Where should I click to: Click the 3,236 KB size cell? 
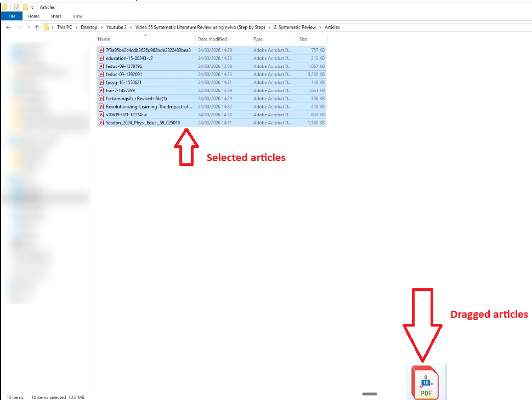(316, 74)
